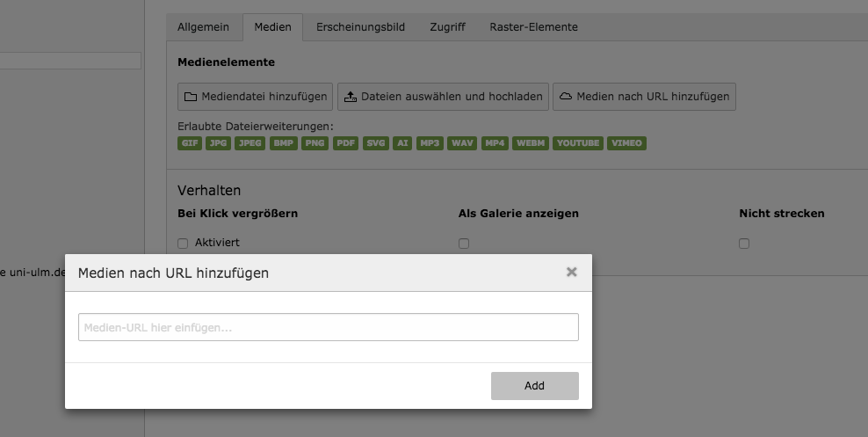
Task: Click the Als Galerie anzeigen label
Action: 518,214
